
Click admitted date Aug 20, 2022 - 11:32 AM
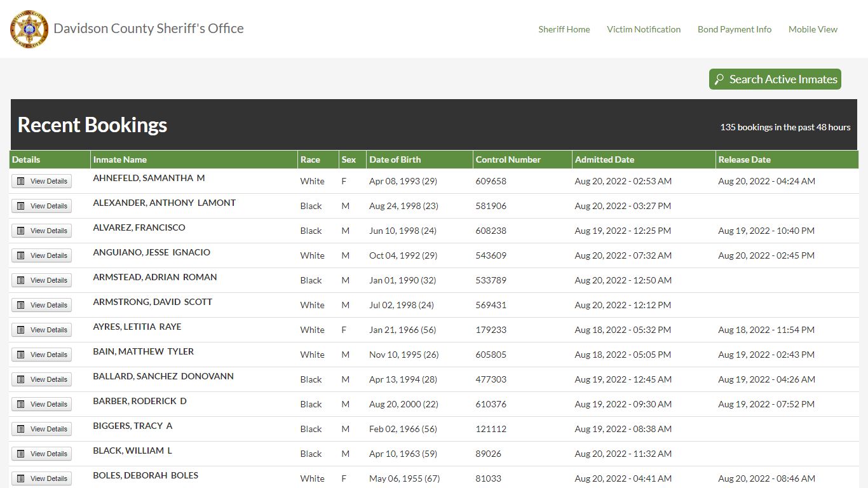pos(623,454)
